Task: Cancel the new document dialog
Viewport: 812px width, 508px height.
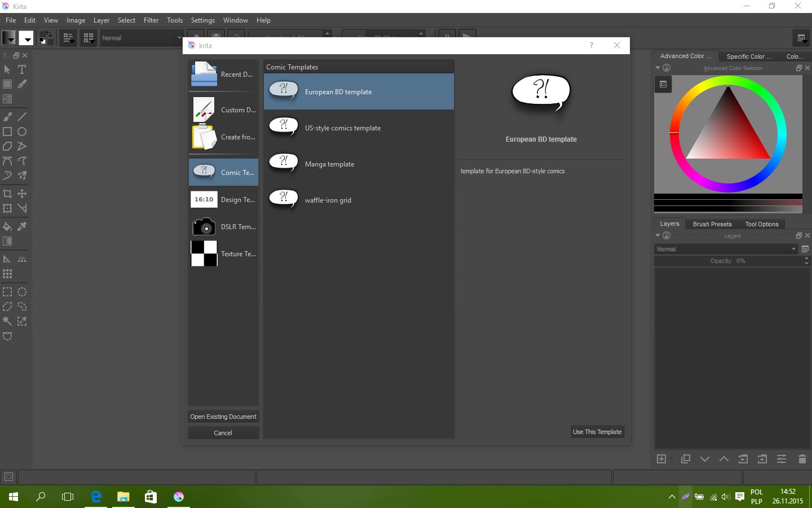Action: (223, 433)
